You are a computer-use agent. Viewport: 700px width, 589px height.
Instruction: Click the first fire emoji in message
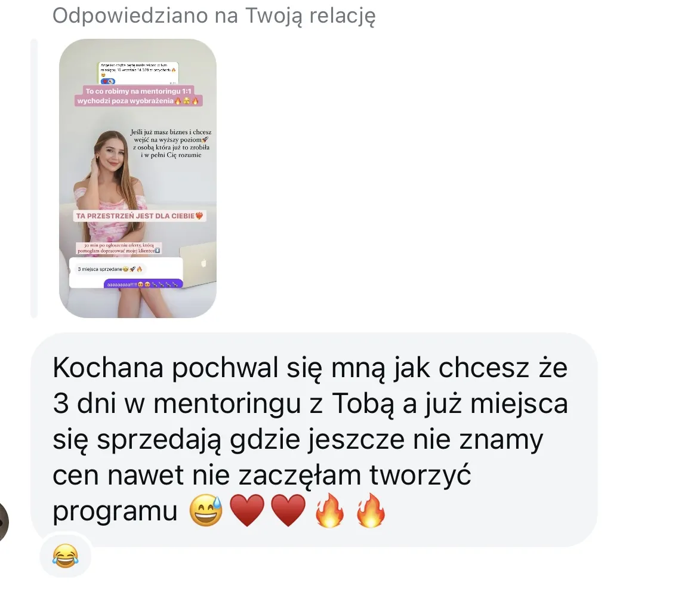(x=329, y=510)
